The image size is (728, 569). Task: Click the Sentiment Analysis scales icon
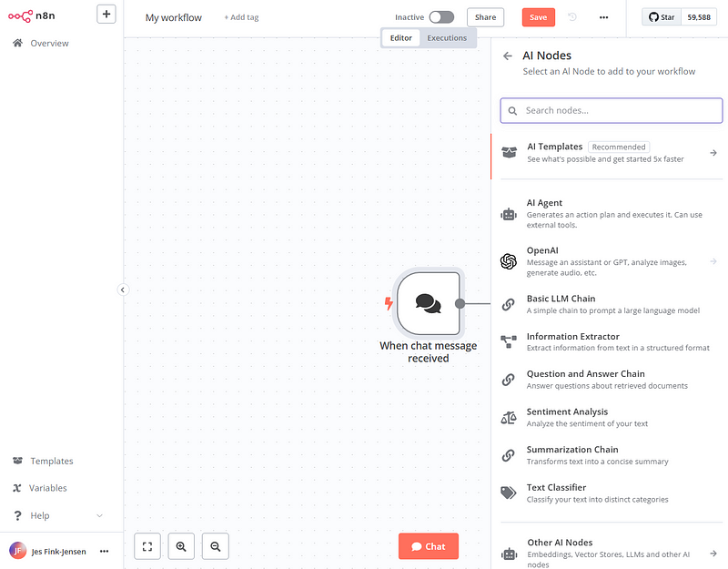pos(509,418)
